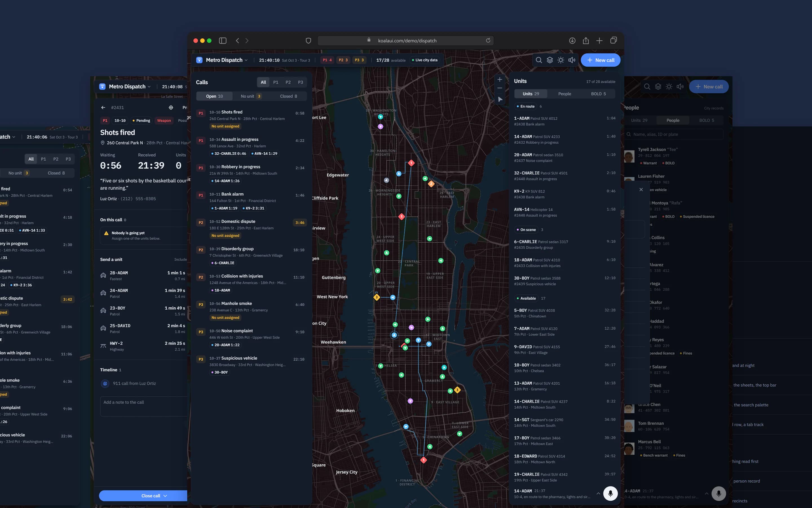
Task: Select P1 4 counter in top bar
Action: tap(327, 60)
